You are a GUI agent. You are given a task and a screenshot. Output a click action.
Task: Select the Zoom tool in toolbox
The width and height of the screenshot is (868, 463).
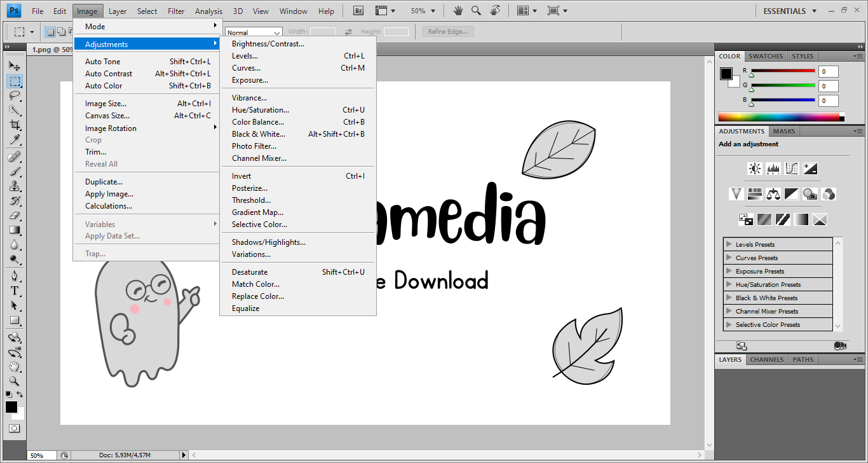coord(15,382)
